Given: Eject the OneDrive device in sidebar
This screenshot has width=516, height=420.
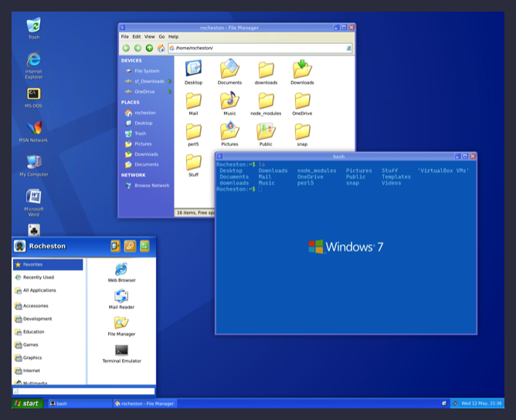Looking at the screenshot, I should [x=170, y=92].
